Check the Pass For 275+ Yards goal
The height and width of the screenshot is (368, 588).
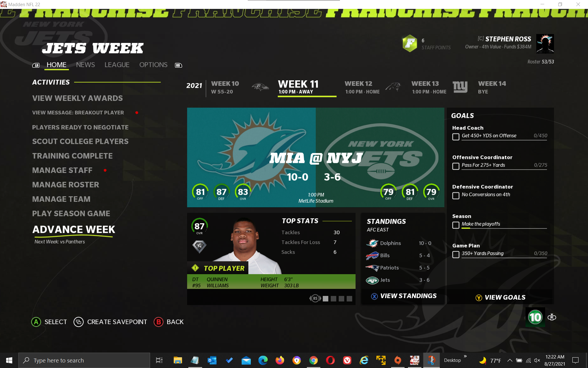456,166
